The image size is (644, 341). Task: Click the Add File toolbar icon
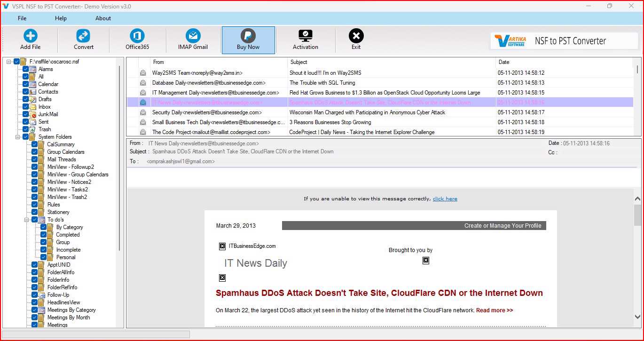pos(31,36)
